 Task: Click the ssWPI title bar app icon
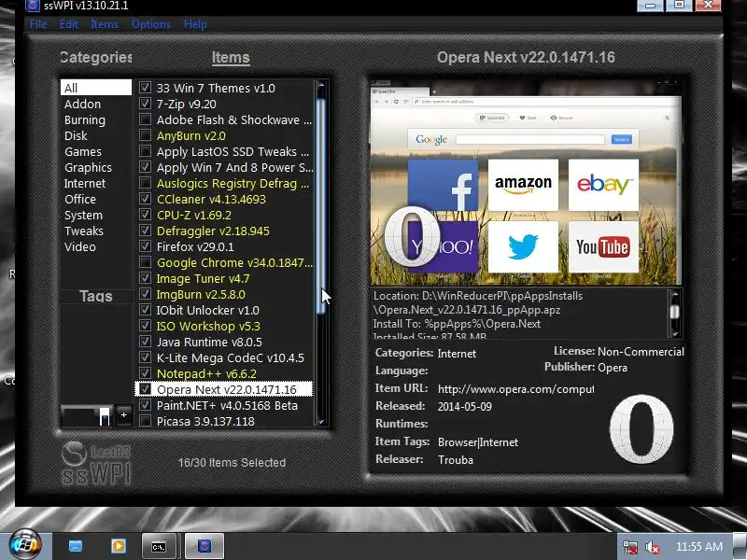click(x=33, y=6)
